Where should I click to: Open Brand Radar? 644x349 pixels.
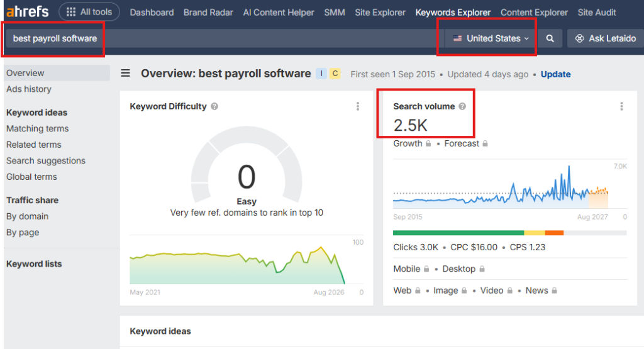tap(208, 13)
